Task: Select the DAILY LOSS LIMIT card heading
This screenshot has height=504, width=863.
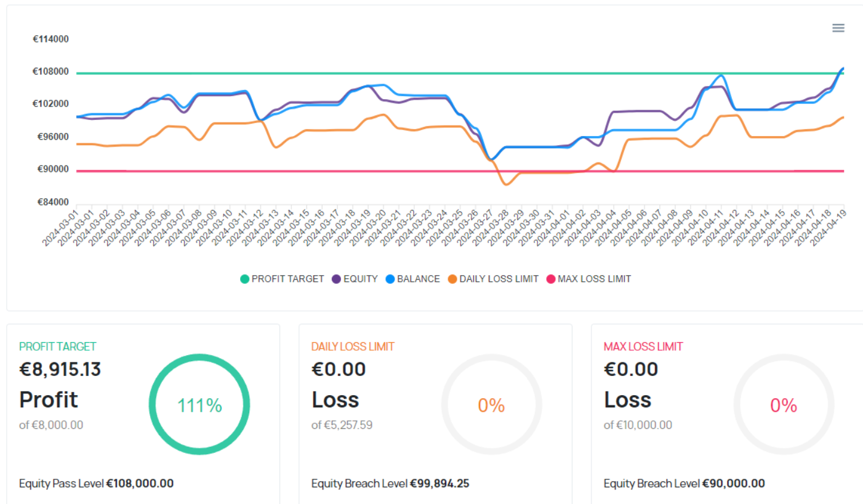Action: pyautogui.click(x=353, y=346)
